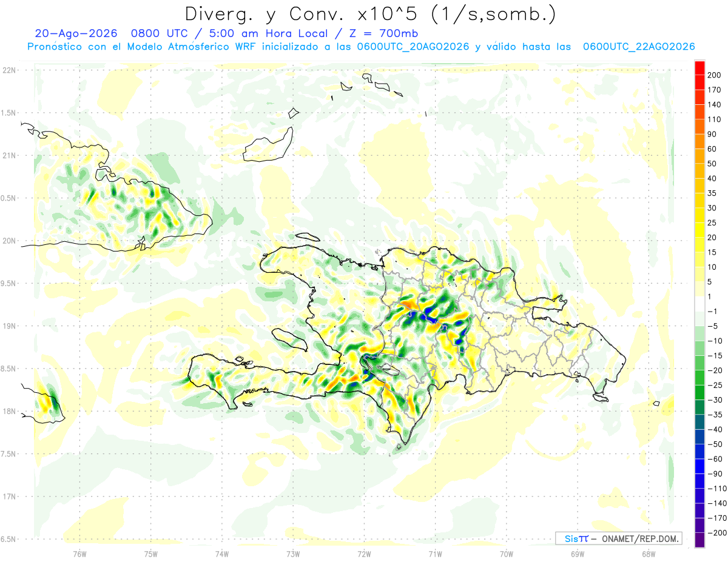Image resolution: width=728 pixels, height=562 pixels.
Task: Click the '20N' latitude label
Action: click(9, 241)
